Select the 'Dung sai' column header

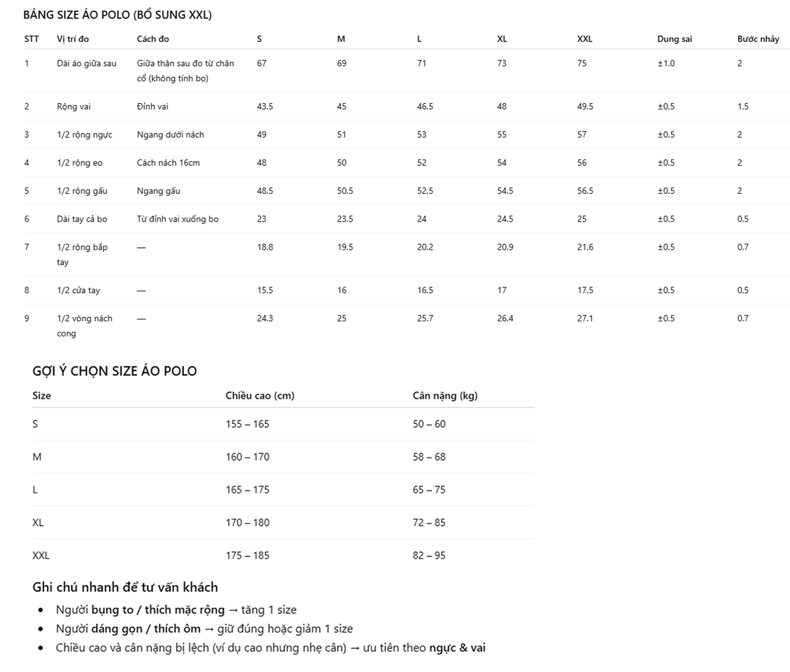tap(674, 39)
